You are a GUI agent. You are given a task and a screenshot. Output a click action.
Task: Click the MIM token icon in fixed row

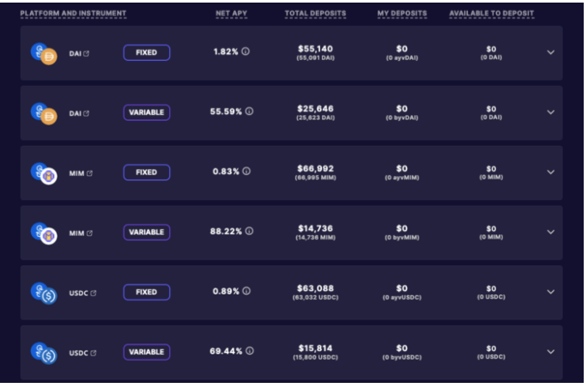click(x=49, y=176)
